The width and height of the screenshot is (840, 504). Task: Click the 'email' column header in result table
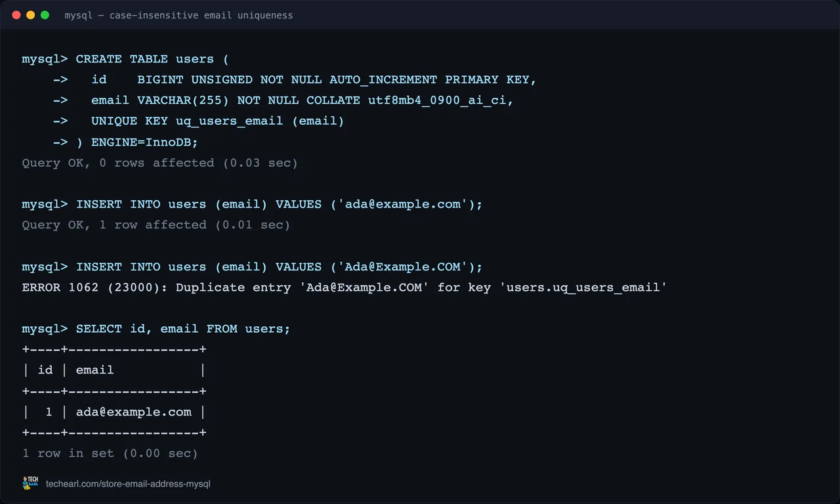pos(95,370)
